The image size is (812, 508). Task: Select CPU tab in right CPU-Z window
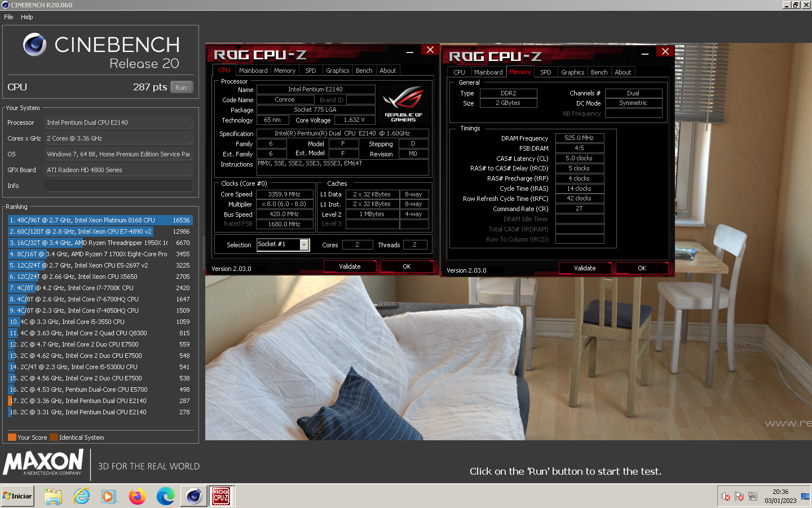460,72
